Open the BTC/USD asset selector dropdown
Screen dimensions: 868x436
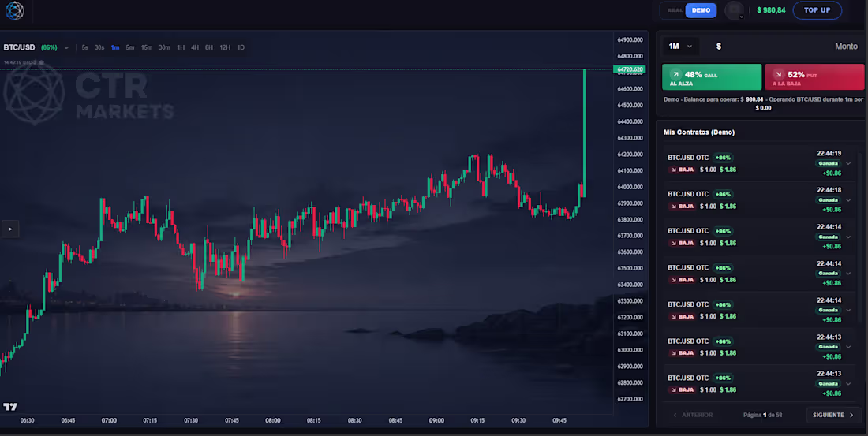point(36,47)
